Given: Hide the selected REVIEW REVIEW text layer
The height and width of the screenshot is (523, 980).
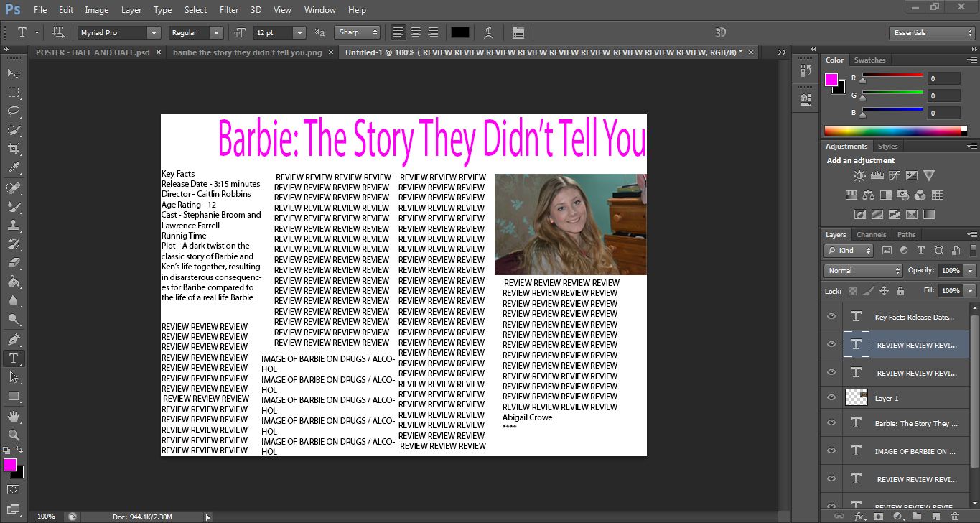Looking at the screenshot, I should pos(831,344).
